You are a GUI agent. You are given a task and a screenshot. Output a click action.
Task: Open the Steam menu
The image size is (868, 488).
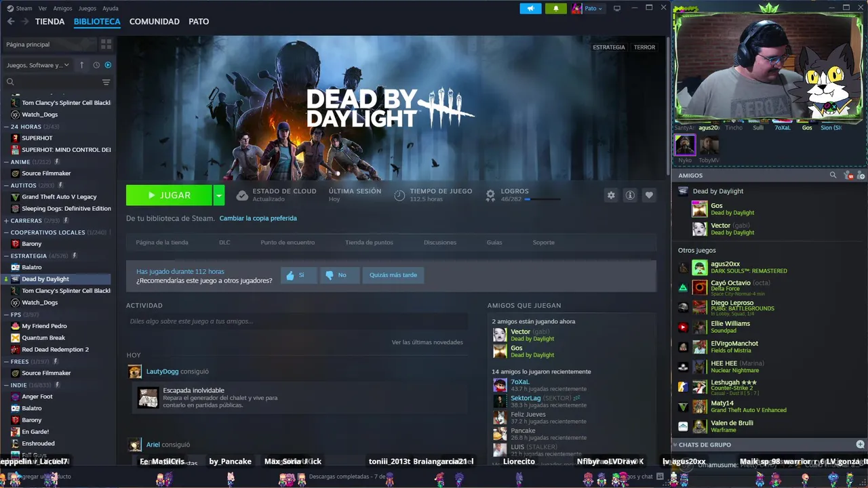pos(24,8)
